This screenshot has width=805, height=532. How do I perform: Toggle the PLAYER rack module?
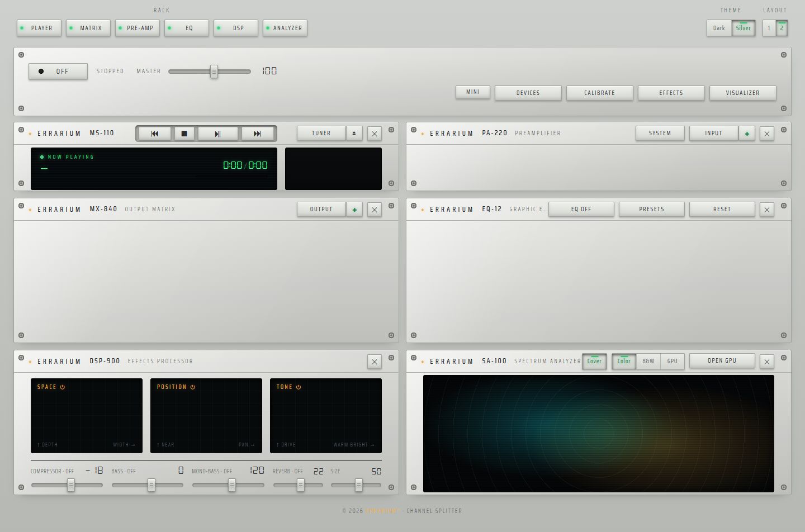[39, 28]
